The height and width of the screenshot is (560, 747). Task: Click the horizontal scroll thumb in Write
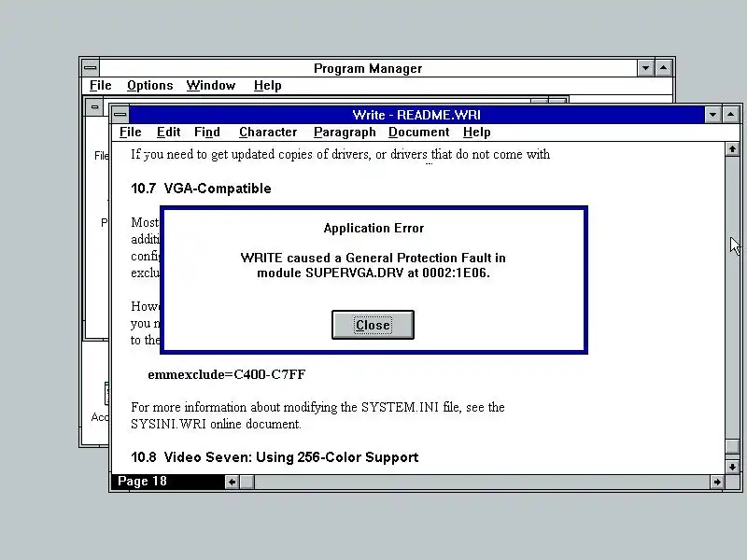(247, 482)
